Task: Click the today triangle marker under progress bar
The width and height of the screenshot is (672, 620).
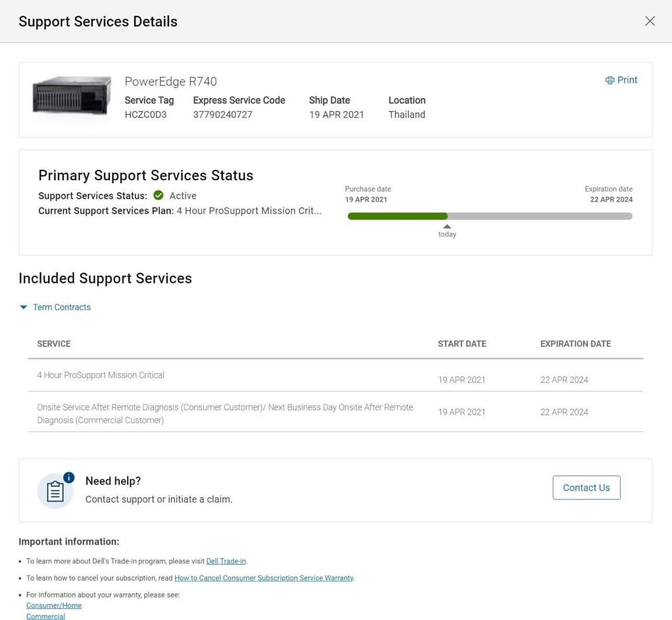Action: (446, 227)
